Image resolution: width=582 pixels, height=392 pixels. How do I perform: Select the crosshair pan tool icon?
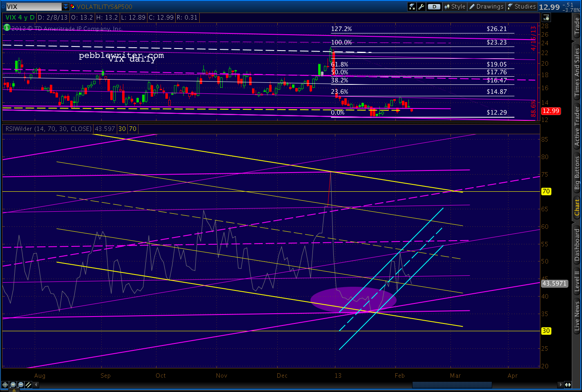coord(5,385)
